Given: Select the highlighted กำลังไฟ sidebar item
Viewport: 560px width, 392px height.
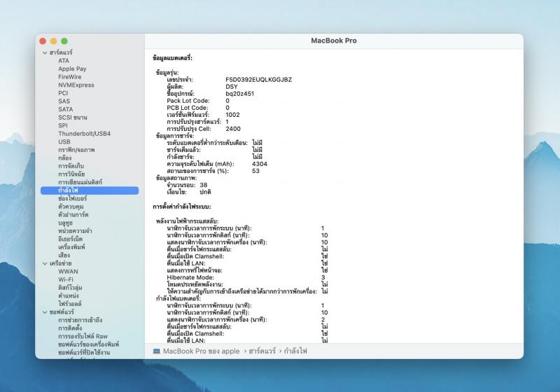Looking at the screenshot, I should coord(90,190).
